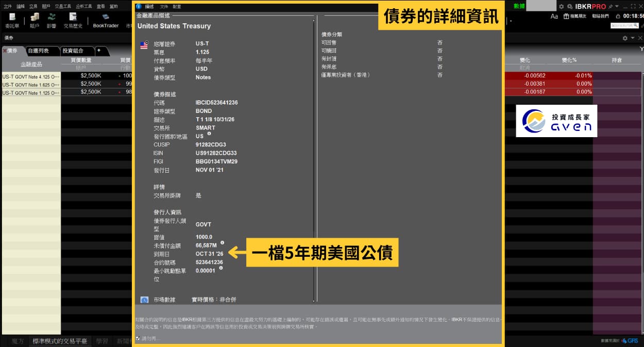Screen dimensions: 644x347
Task: Open the 分析工具 menu
Action: click(83, 6)
